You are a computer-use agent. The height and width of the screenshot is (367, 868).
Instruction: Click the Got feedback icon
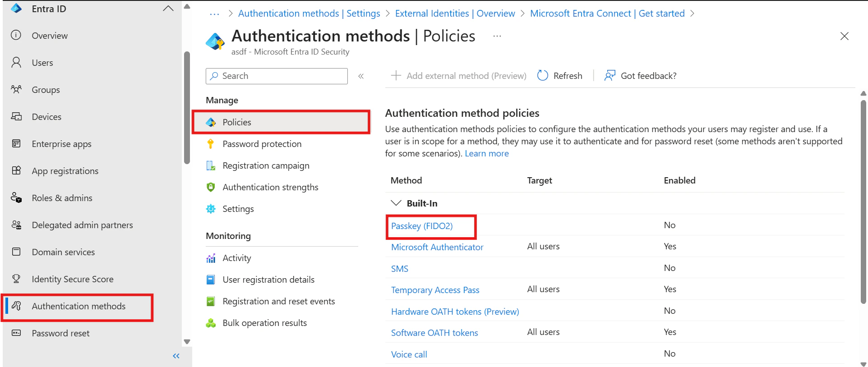(609, 76)
